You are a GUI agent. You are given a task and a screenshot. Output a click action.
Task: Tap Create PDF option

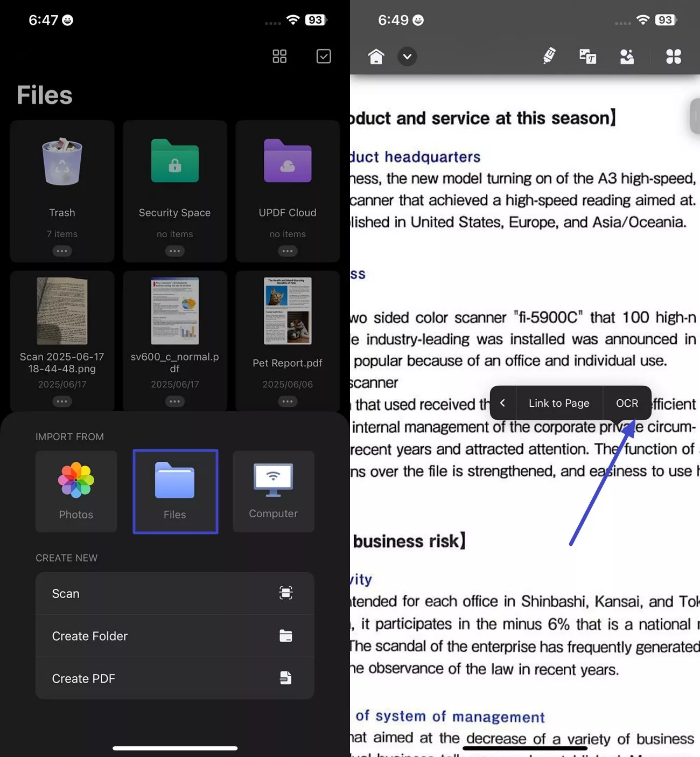(x=174, y=678)
